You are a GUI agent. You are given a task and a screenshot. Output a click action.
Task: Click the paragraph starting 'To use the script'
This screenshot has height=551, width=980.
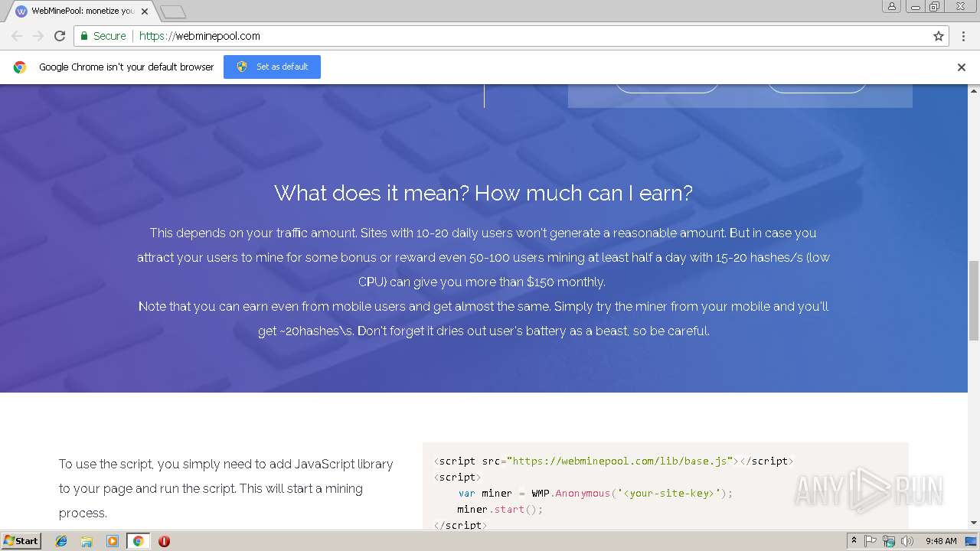227,488
